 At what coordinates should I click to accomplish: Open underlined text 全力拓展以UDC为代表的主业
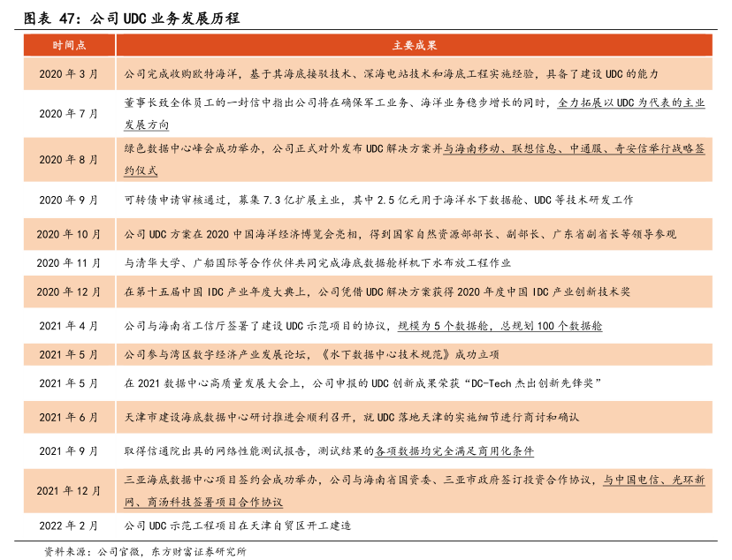(631, 103)
